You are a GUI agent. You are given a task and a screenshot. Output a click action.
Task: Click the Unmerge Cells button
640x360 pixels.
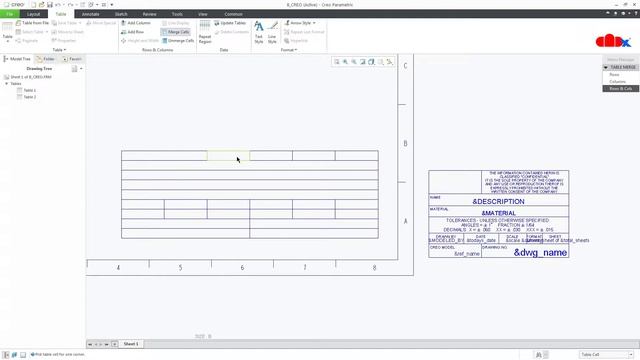point(178,40)
